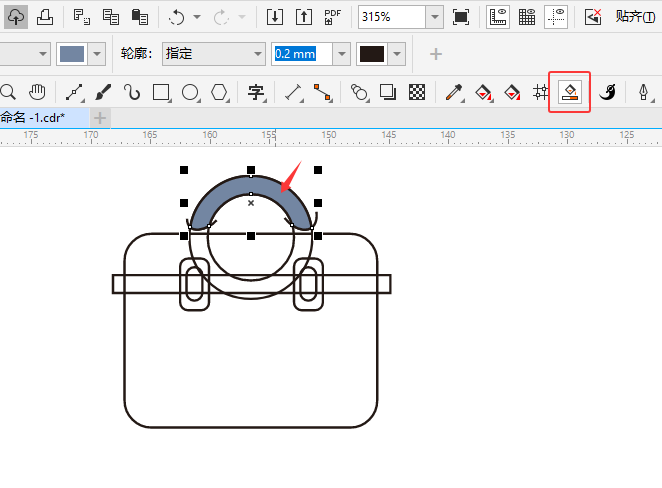The width and height of the screenshot is (662, 488).
Task: Pick the Ellipse tool
Action: point(190,93)
